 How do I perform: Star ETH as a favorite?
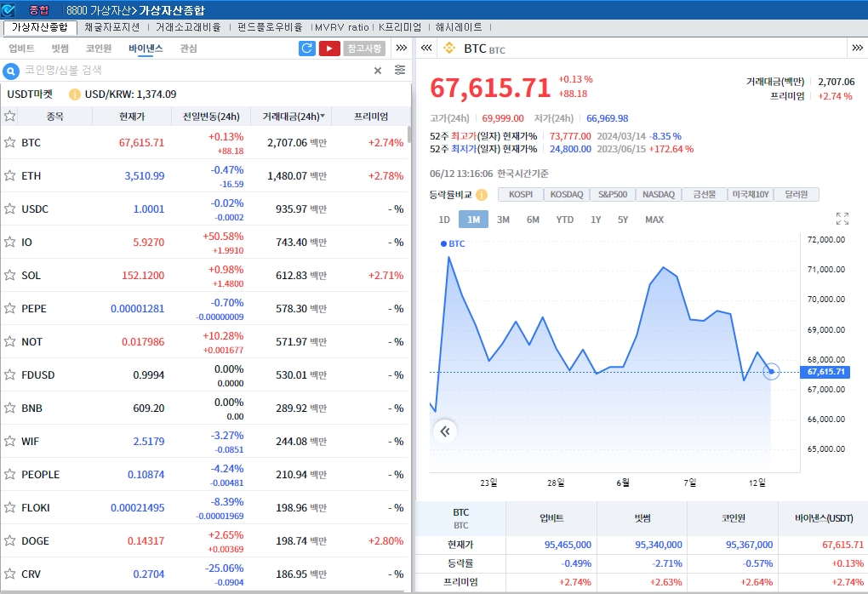[10, 175]
